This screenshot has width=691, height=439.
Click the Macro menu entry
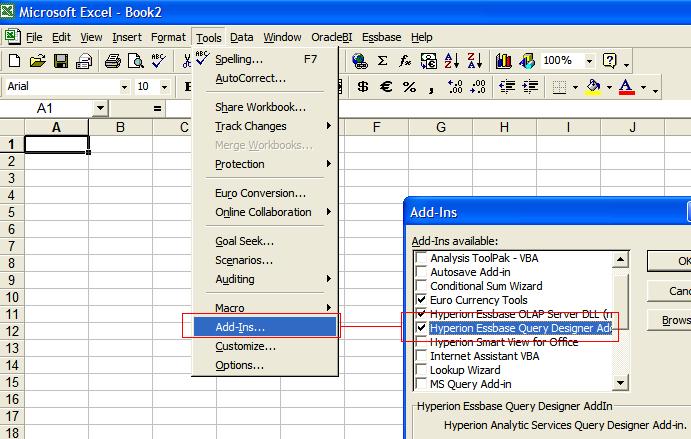pos(265,308)
